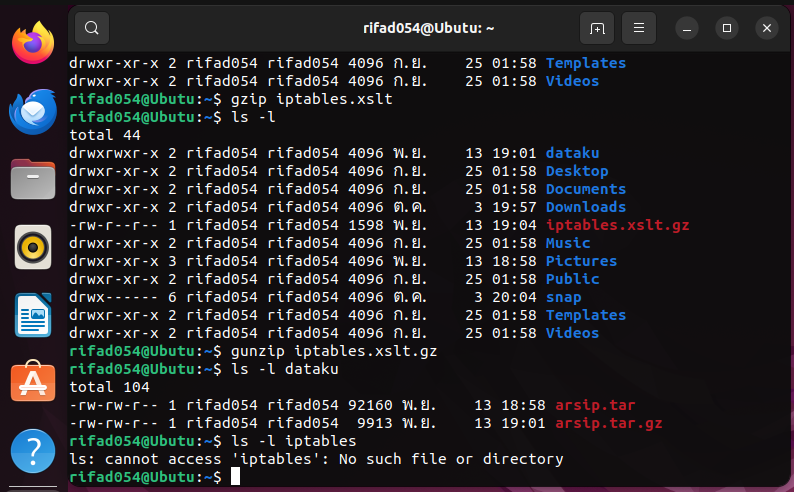The height and width of the screenshot is (492, 794).
Task: Launch Firefox from the dock
Action: tap(32, 43)
